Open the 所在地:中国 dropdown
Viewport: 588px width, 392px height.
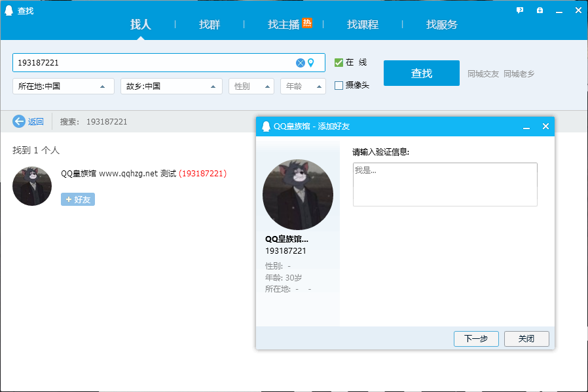tap(64, 87)
